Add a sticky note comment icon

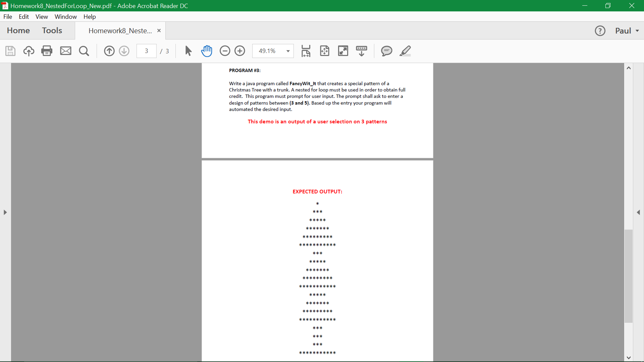pos(386,51)
